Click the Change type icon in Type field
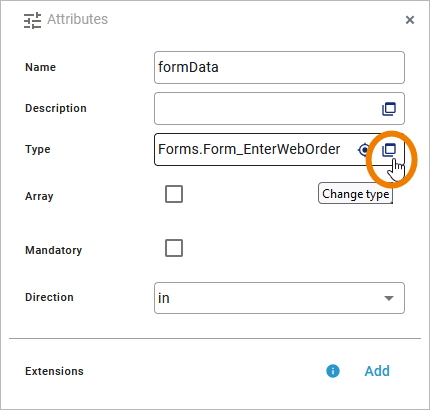 pos(389,150)
